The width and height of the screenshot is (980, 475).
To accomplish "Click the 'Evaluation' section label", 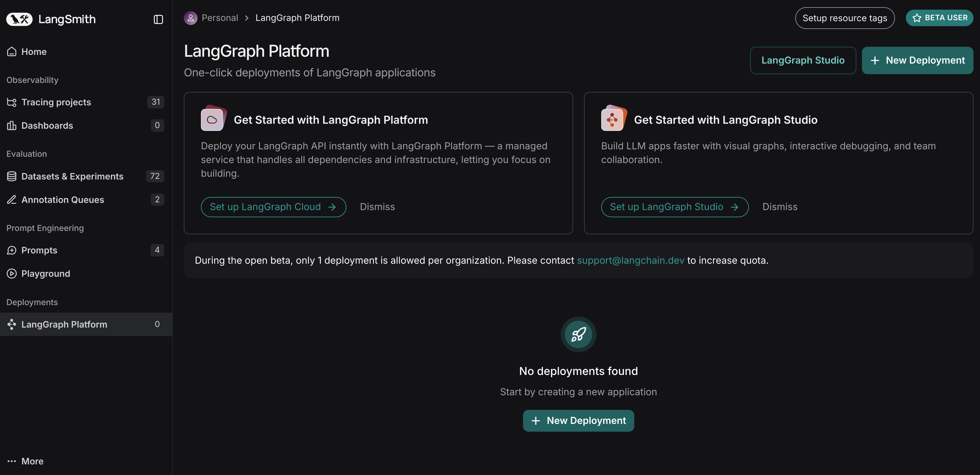I will tap(26, 154).
